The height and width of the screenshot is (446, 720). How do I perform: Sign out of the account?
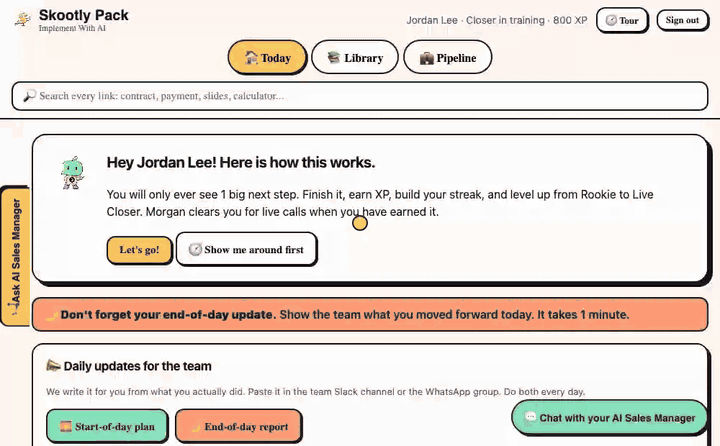682,20
